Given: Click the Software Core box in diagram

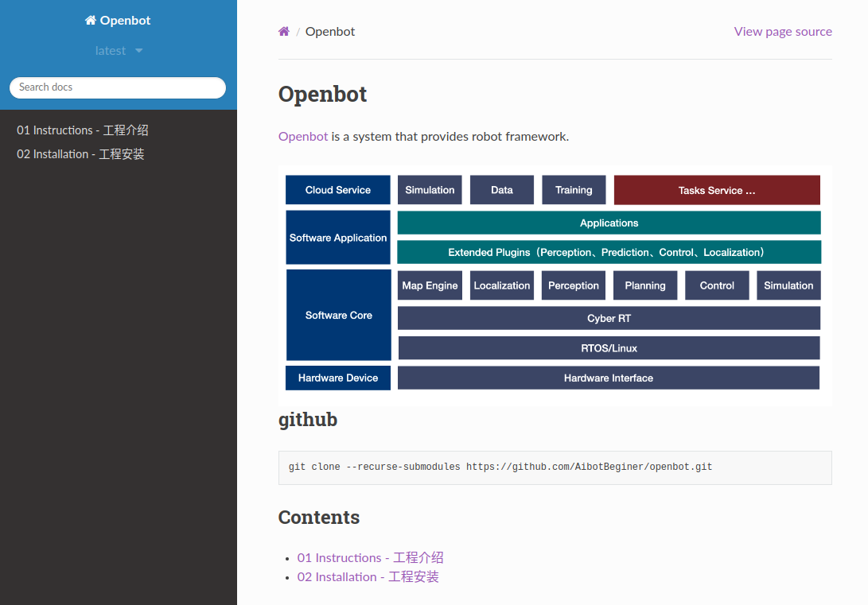Looking at the screenshot, I should coord(339,315).
